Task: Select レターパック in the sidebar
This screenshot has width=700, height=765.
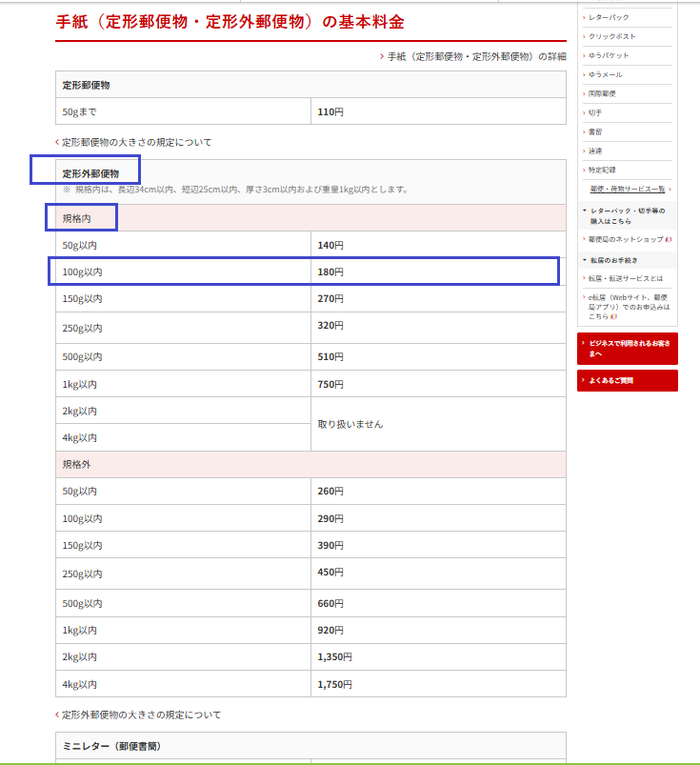Action: coord(609,17)
